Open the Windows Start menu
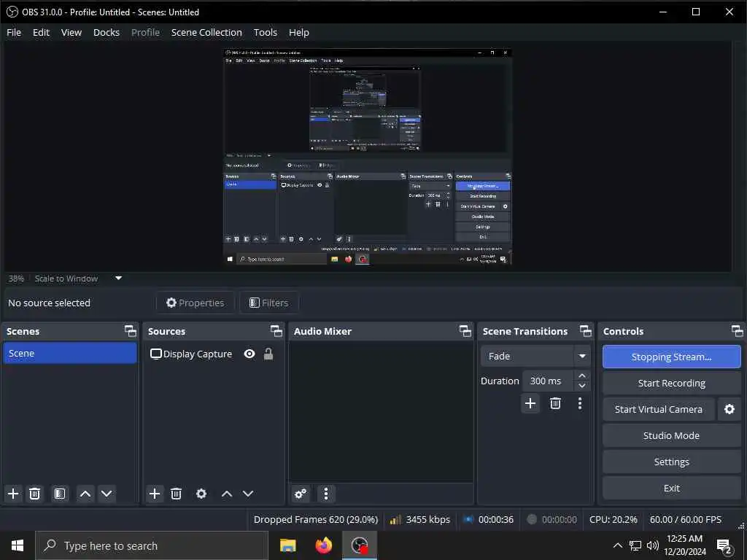 click(x=18, y=545)
